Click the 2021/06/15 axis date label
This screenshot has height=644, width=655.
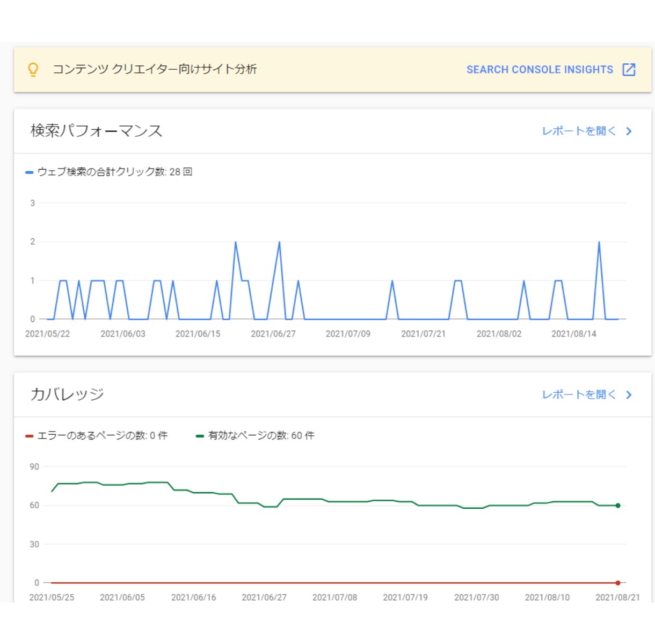pos(198,334)
